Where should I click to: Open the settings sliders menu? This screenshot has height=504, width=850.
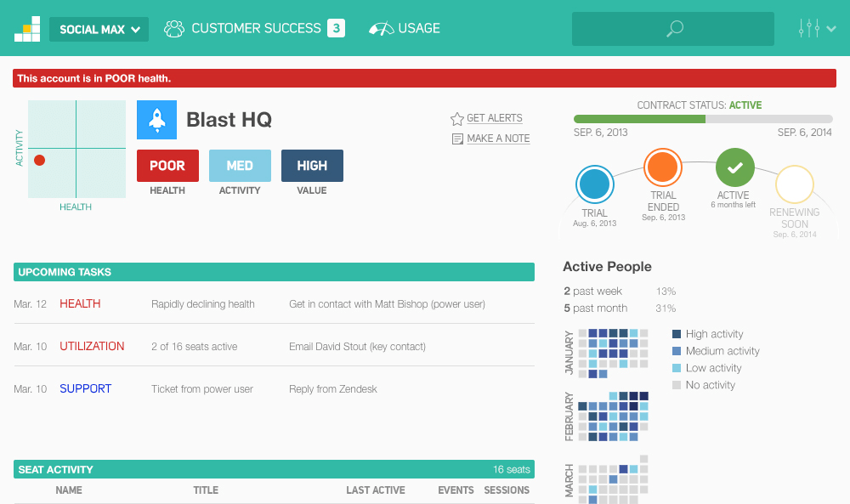(816, 29)
